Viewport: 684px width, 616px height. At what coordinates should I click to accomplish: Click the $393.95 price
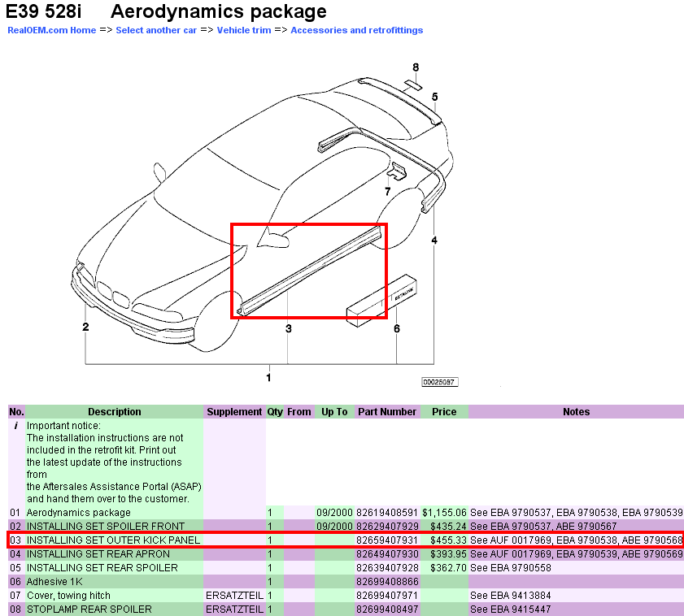[x=448, y=554]
